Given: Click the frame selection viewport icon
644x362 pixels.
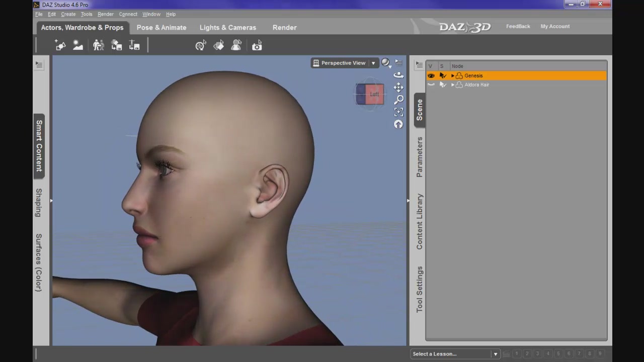Looking at the screenshot, I should tap(398, 112).
